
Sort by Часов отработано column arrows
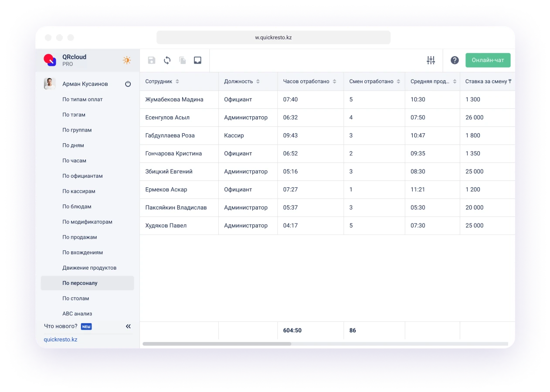[334, 81]
